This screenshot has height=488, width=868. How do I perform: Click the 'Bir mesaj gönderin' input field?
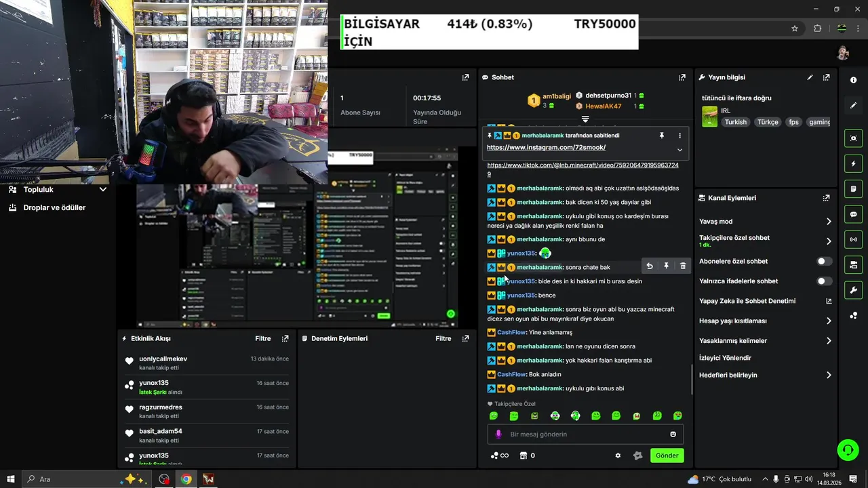(x=585, y=434)
